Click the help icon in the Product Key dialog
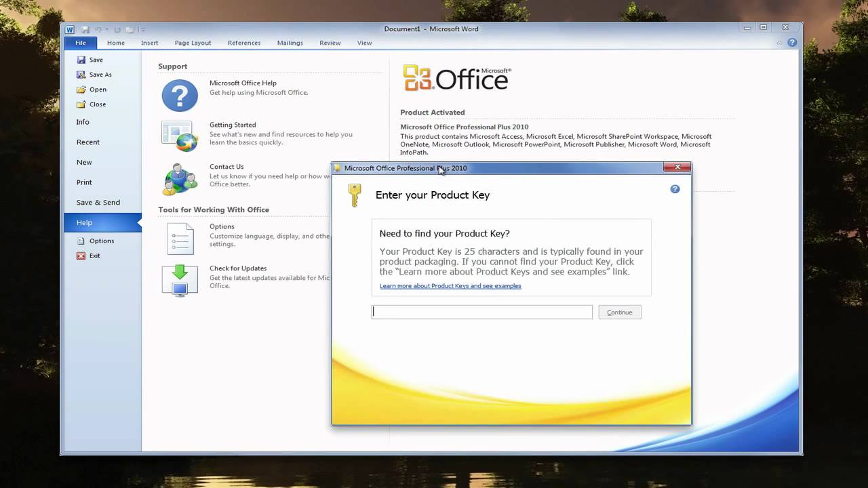The width and height of the screenshot is (868, 488). coord(675,189)
